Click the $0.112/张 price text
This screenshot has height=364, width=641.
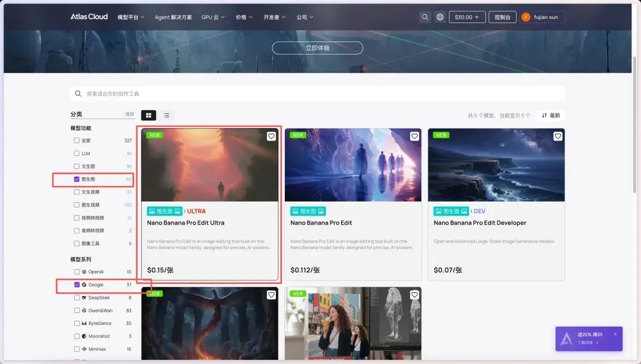click(x=305, y=270)
